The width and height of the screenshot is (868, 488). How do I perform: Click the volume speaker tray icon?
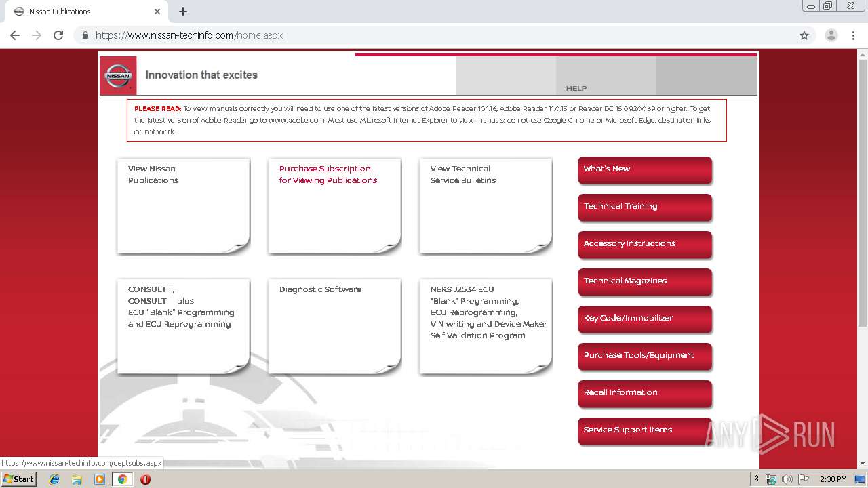click(787, 479)
